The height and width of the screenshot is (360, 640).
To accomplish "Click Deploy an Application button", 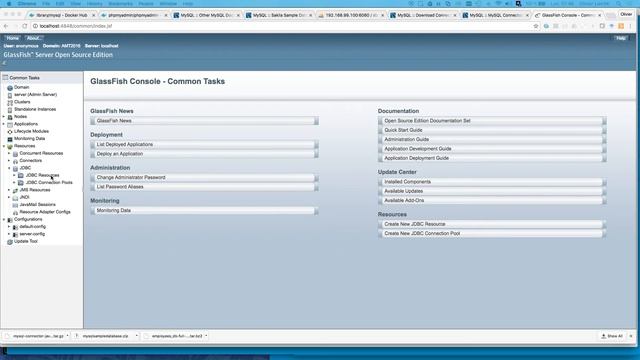I will [204, 154].
